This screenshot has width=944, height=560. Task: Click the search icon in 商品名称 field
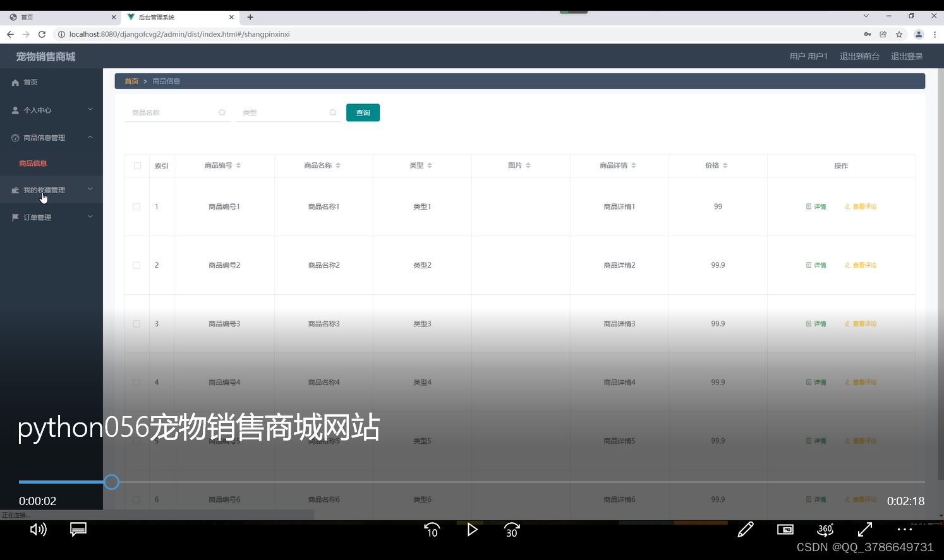coord(222,112)
